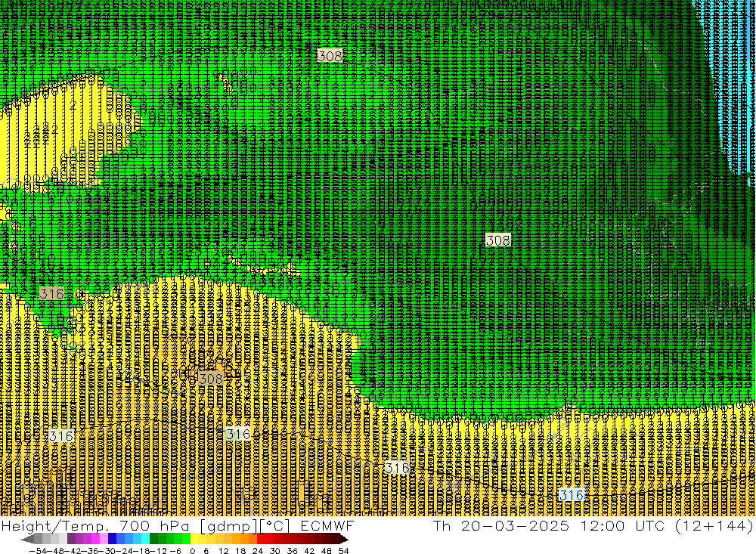Click the '-36' colorbar label
The height and width of the screenshot is (554, 756).
pos(91,551)
